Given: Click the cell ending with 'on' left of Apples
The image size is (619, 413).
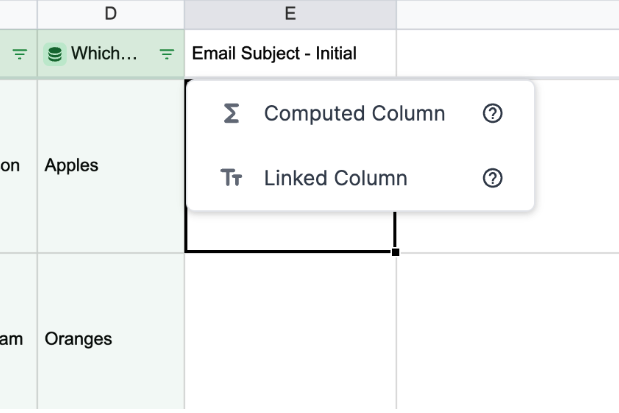Looking at the screenshot, I should (19, 165).
